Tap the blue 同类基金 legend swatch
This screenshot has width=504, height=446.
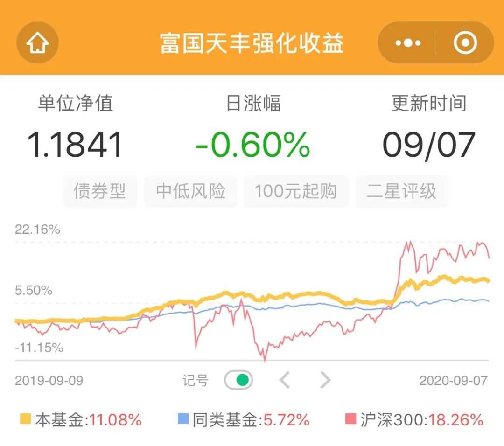click(x=183, y=419)
